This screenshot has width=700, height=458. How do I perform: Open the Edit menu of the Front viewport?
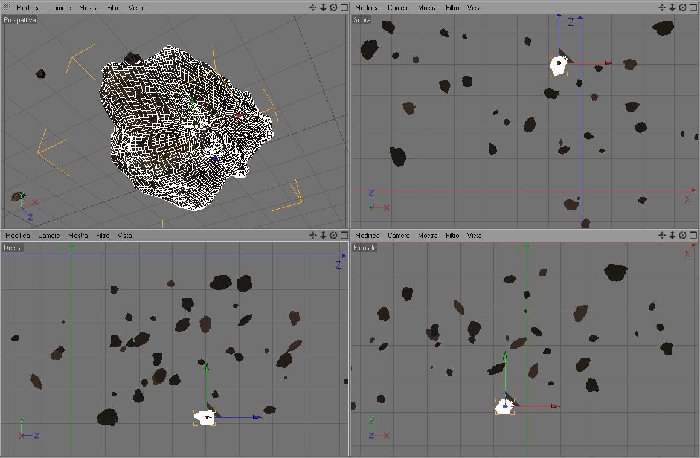367,235
